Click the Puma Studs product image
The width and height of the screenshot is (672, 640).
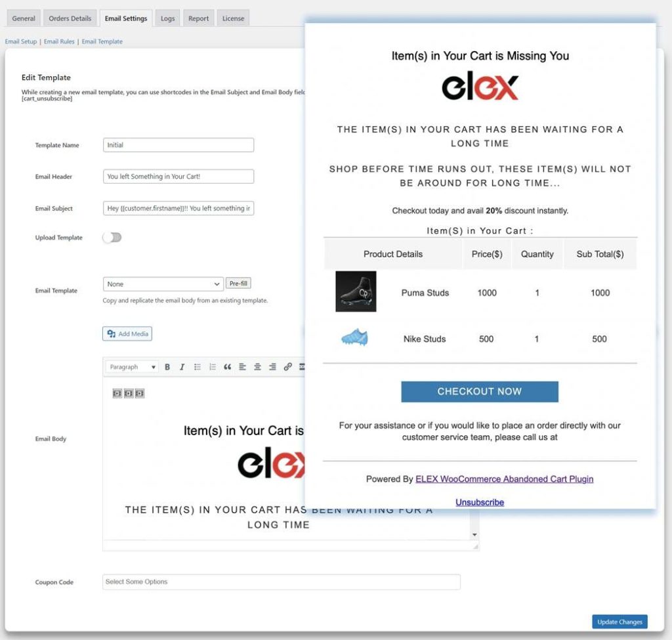coord(356,291)
